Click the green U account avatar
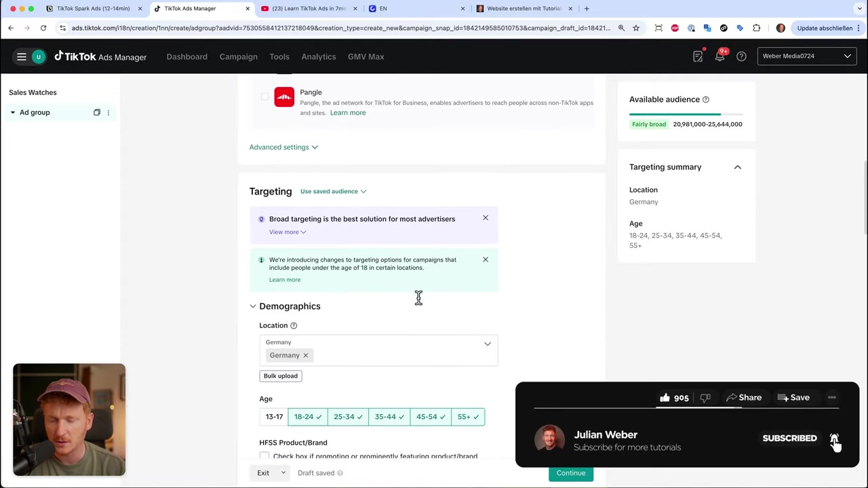 (x=39, y=57)
